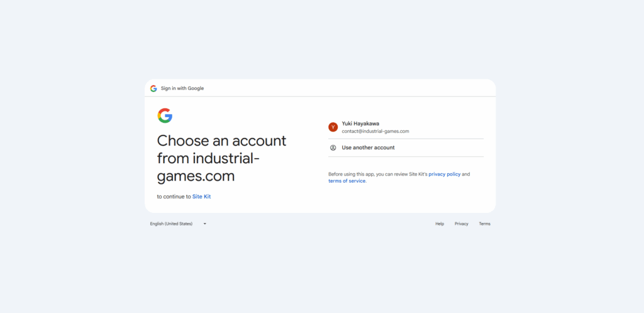Screen dimensions: 644x313
Task: Open the Terms footer link
Action: pyautogui.click(x=484, y=224)
